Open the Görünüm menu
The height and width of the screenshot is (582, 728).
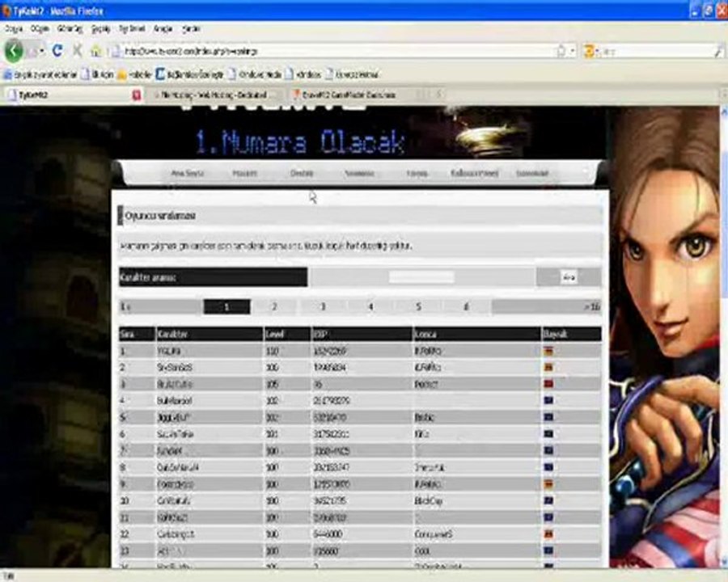point(70,29)
